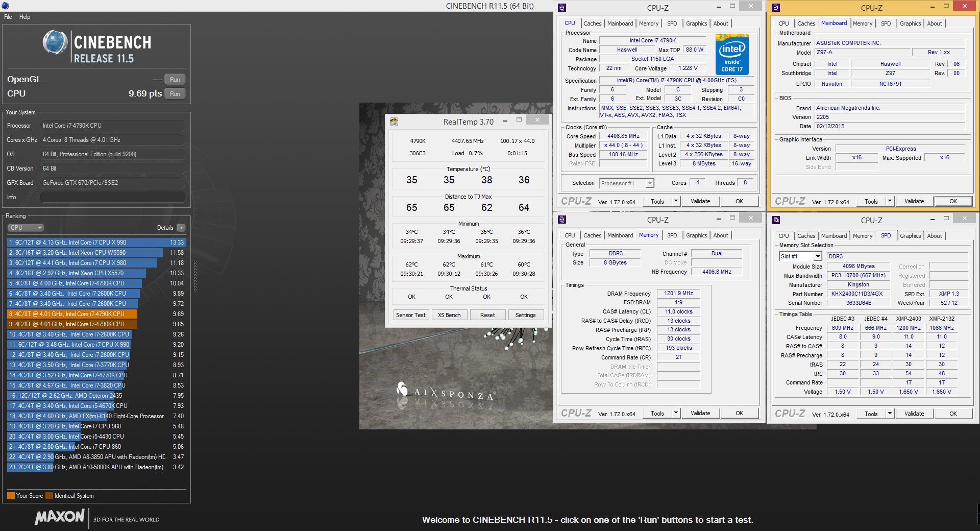
Task: Select ranking entry AMD Opteron 2435
Action: click(x=96, y=396)
